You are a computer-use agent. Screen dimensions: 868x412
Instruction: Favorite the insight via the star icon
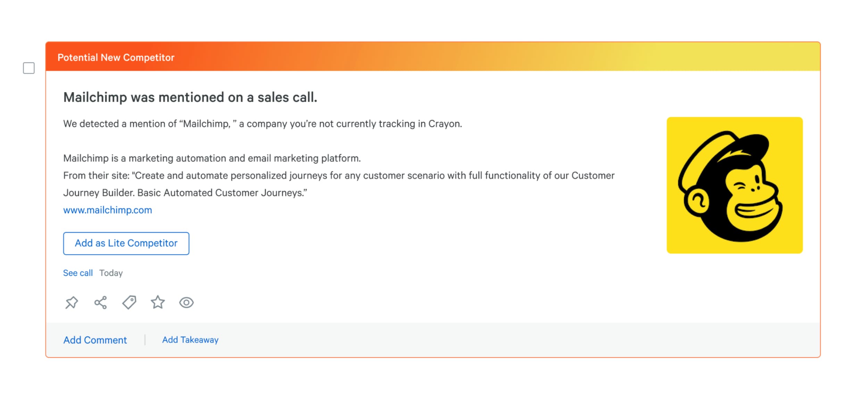158,303
